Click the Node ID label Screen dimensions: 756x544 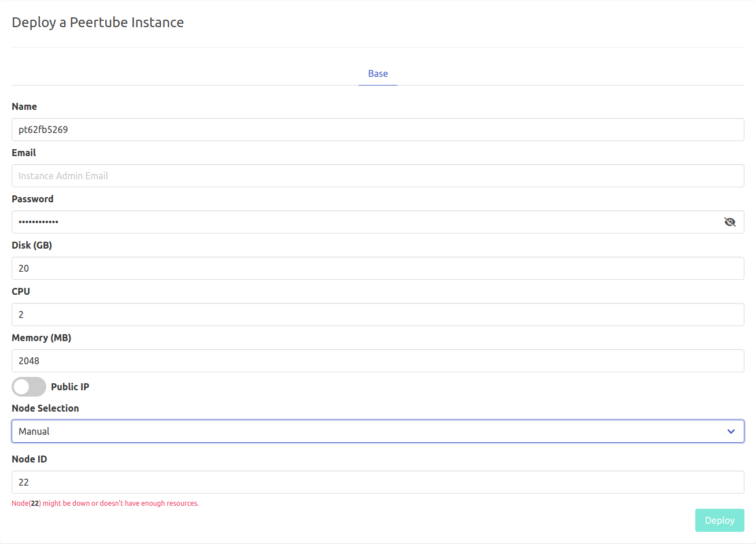coord(29,459)
